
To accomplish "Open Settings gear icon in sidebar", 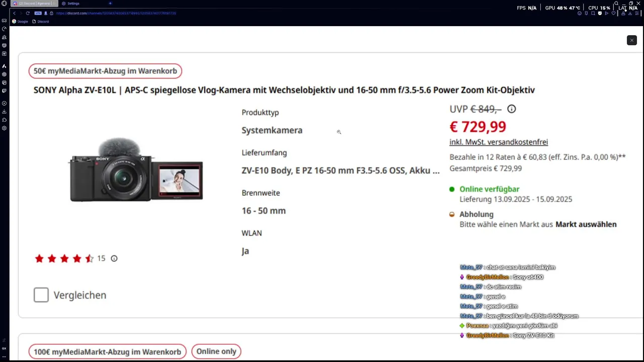I will 4,128.
